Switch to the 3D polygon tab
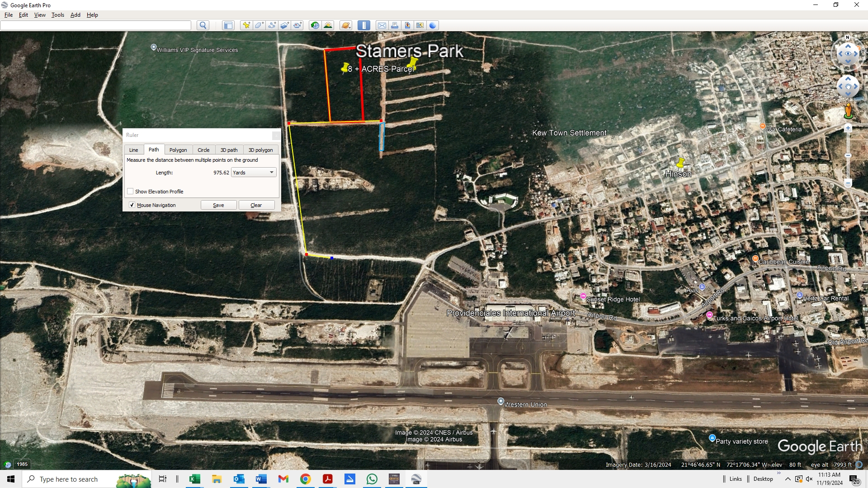 pos(260,150)
